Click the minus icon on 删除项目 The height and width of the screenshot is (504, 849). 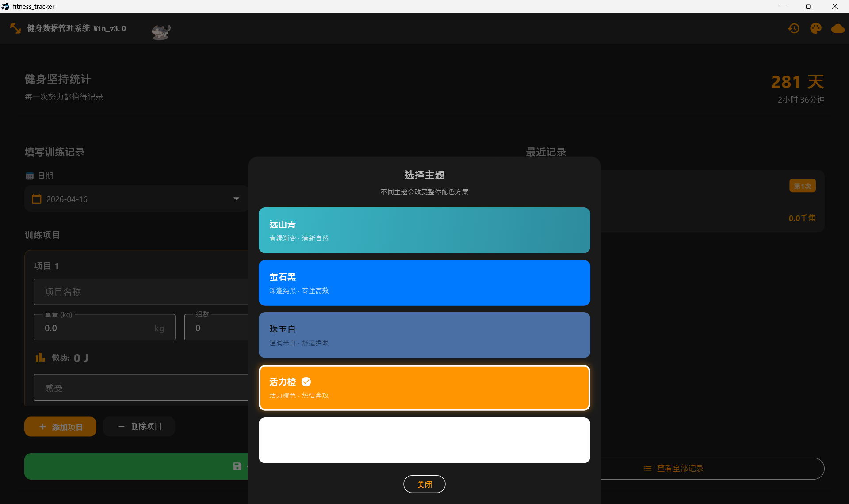click(x=121, y=427)
